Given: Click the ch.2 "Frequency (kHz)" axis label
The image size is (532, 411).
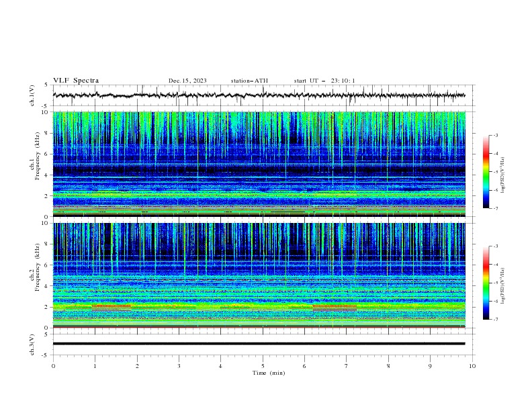Looking at the screenshot, I should tap(37, 267).
